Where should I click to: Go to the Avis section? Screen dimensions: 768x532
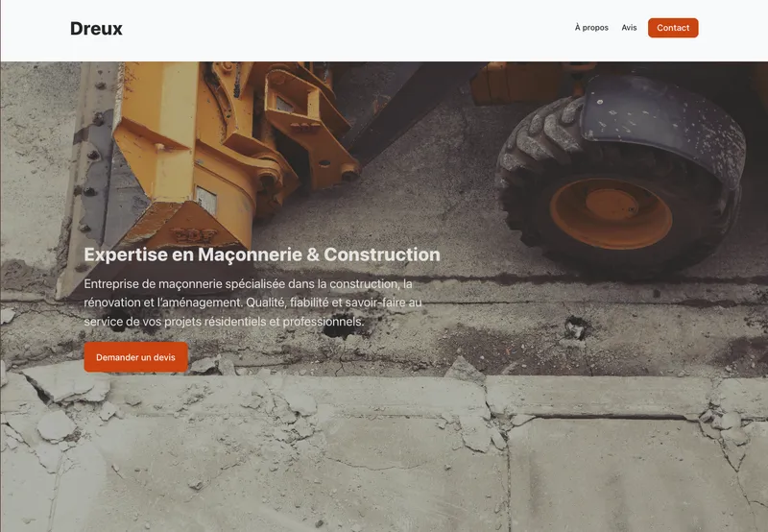tap(629, 28)
